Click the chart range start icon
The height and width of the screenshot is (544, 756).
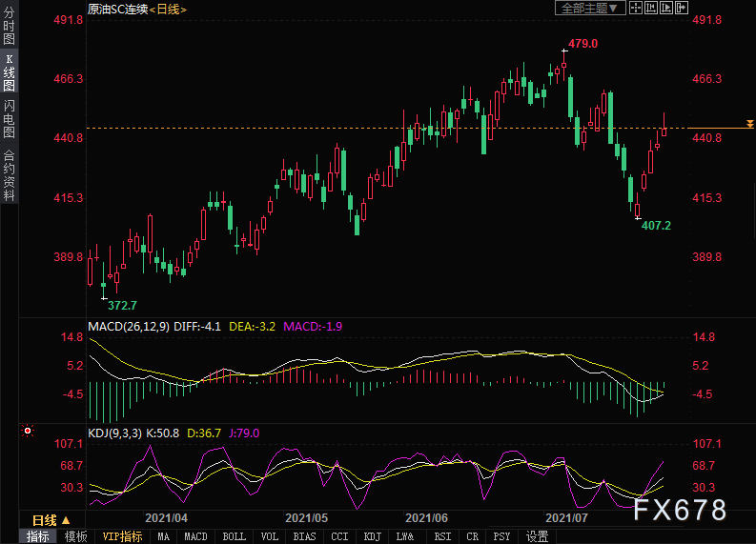tap(651, 8)
